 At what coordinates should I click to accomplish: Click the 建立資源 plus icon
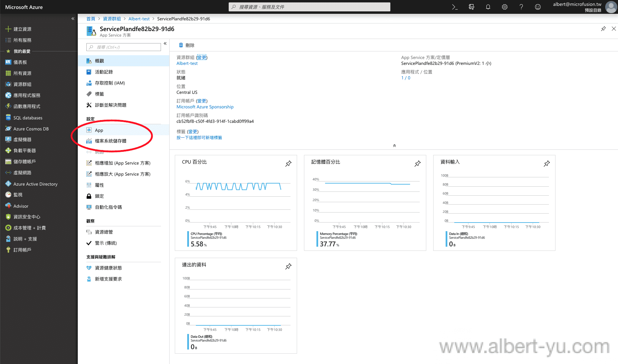(x=8, y=29)
